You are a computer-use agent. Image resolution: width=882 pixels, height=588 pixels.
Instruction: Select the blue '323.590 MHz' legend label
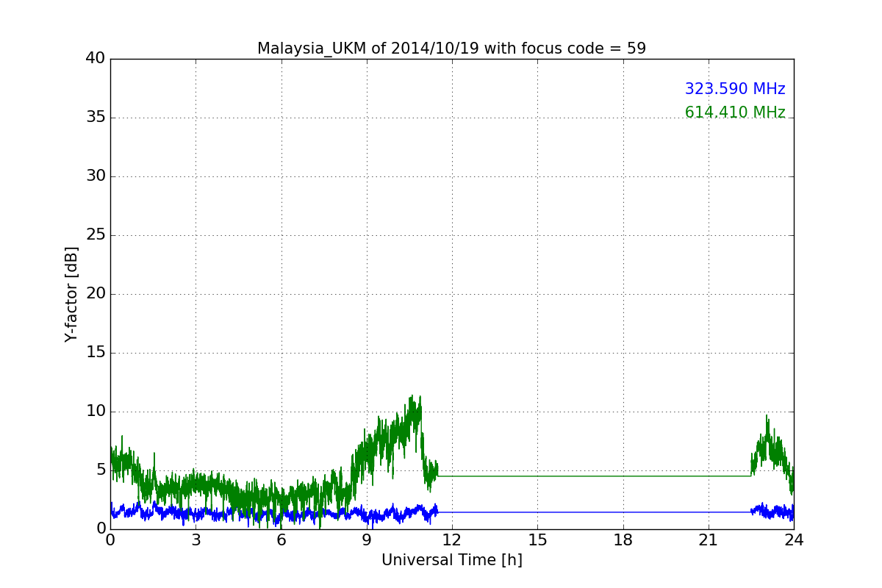pos(735,89)
